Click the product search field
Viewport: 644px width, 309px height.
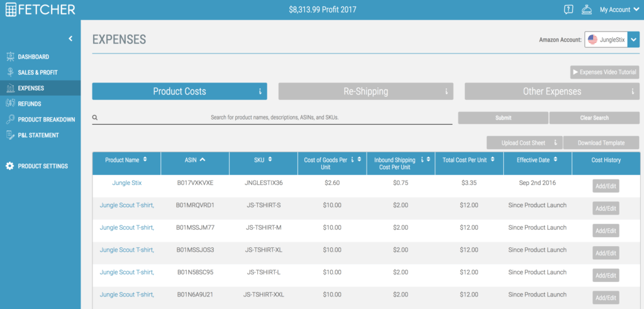[272, 118]
